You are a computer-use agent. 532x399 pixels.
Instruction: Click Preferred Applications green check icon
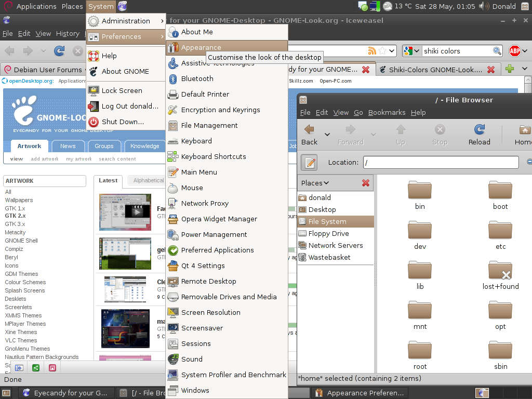pos(173,250)
